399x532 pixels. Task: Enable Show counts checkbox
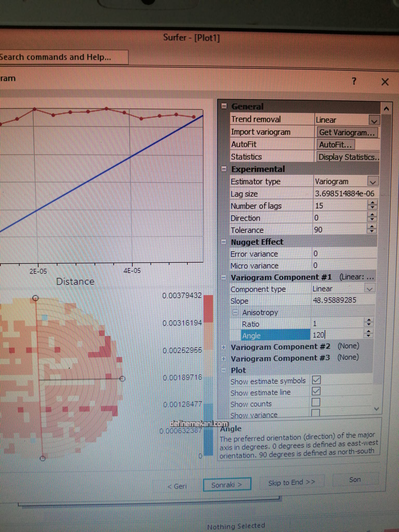click(316, 402)
